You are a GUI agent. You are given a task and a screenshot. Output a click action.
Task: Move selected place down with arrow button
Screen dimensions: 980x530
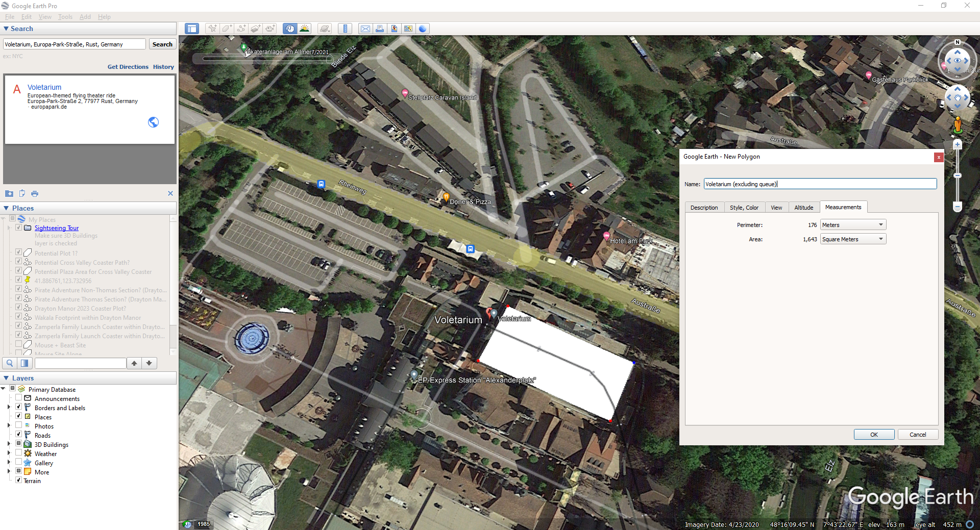coord(149,363)
